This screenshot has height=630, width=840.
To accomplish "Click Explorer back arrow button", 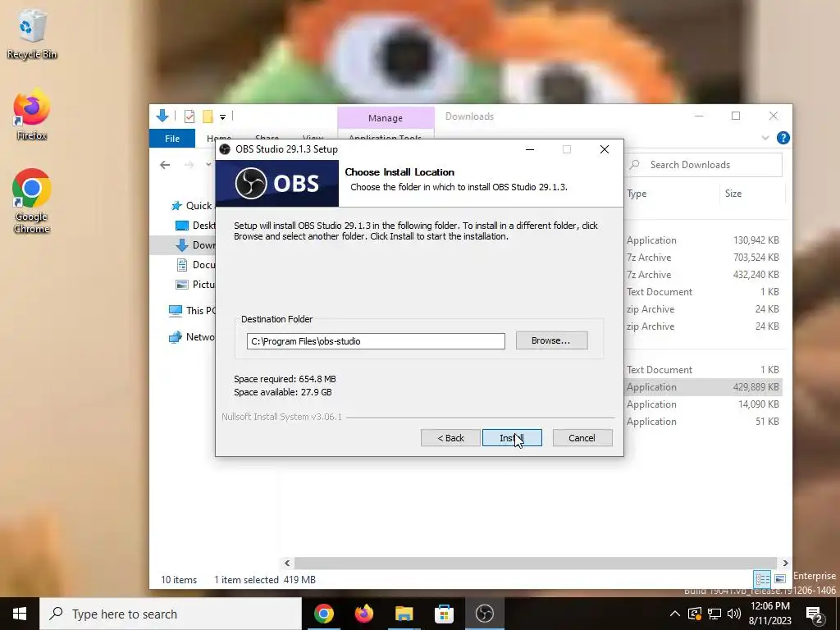I will click(x=165, y=165).
